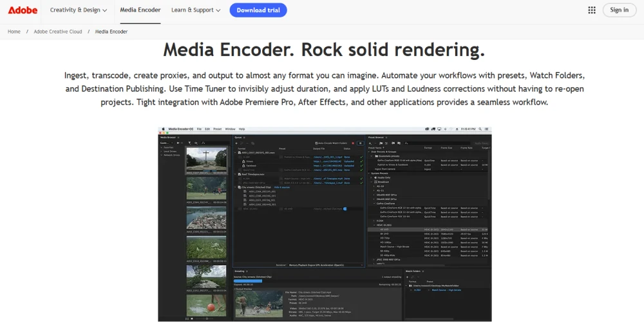Click Add Watch Folder plus icon
The image size is (644, 325).
pyautogui.click(x=408, y=277)
